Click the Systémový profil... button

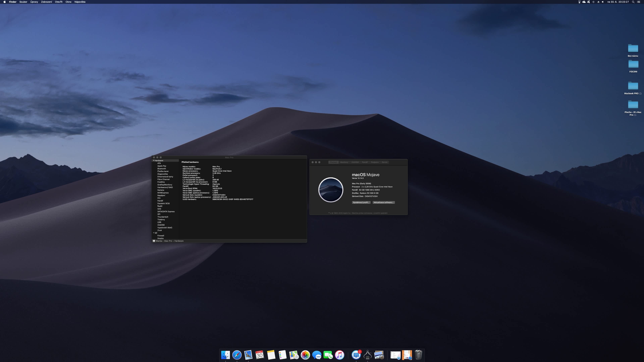point(361,202)
